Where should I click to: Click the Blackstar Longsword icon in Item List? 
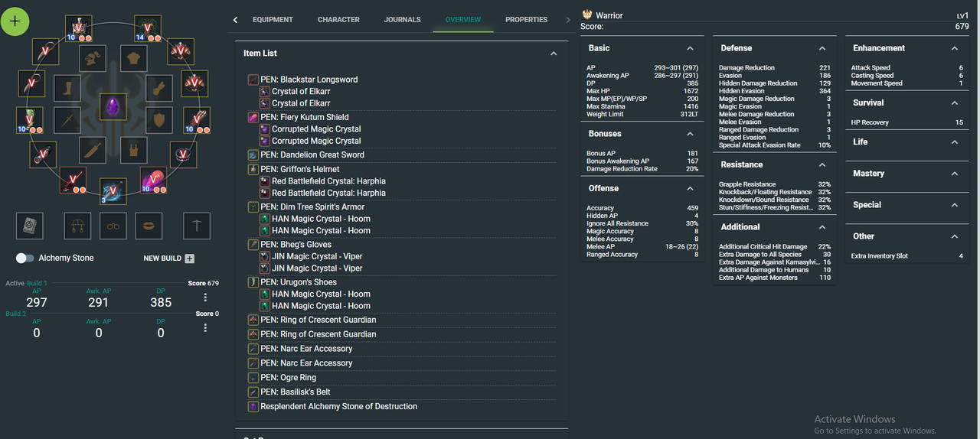253,80
